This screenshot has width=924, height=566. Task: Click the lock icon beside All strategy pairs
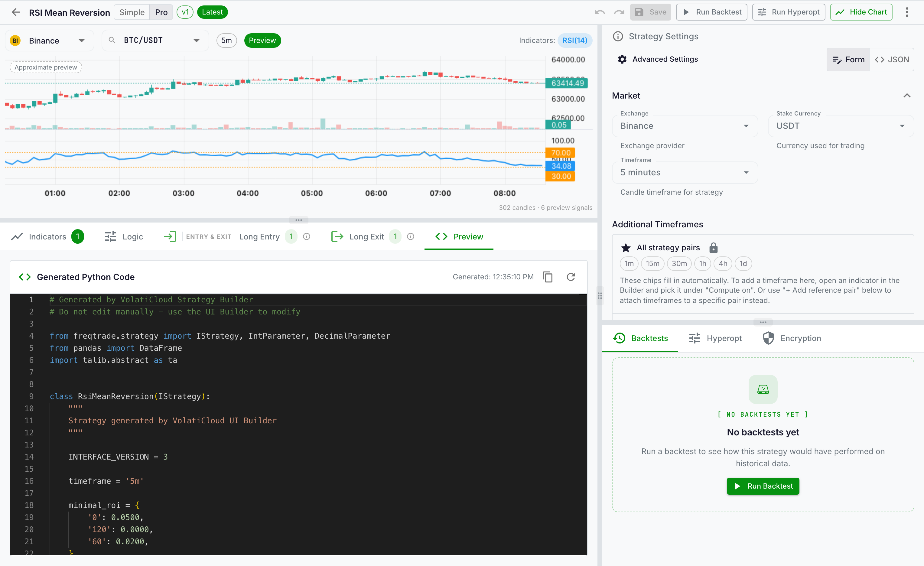713,248
